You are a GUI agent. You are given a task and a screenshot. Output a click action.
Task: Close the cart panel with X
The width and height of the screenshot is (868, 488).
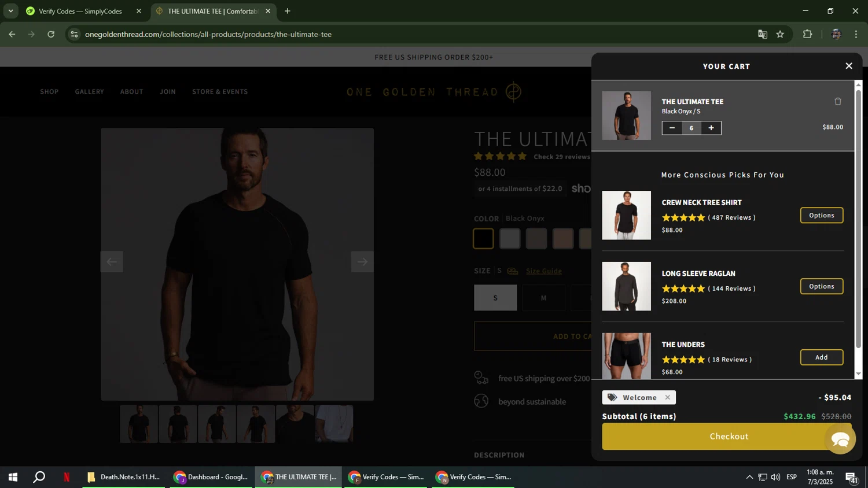[849, 66]
